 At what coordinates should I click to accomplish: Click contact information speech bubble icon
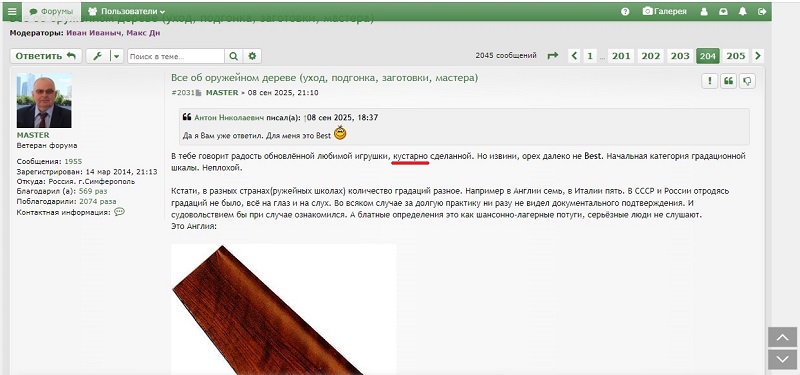tap(119, 212)
